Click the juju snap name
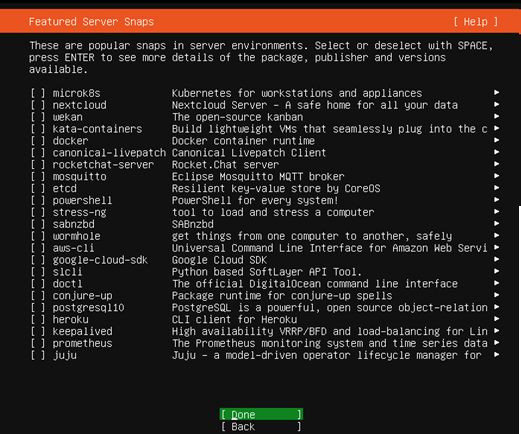This screenshot has height=434, width=521. point(65,356)
